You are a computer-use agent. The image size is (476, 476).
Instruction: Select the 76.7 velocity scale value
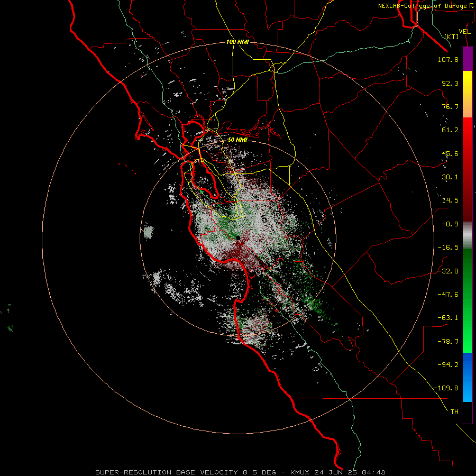(450, 106)
